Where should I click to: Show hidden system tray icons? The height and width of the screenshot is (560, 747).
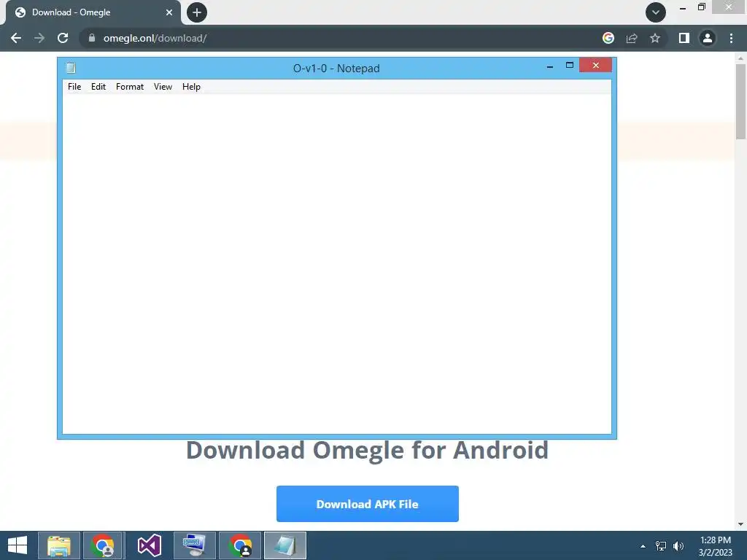pyautogui.click(x=643, y=546)
